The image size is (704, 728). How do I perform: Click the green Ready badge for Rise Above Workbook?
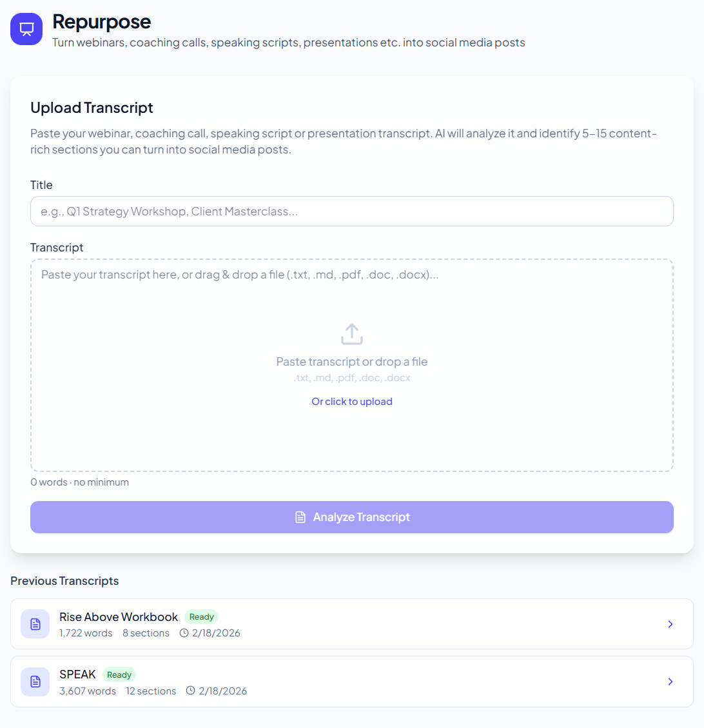(201, 616)
